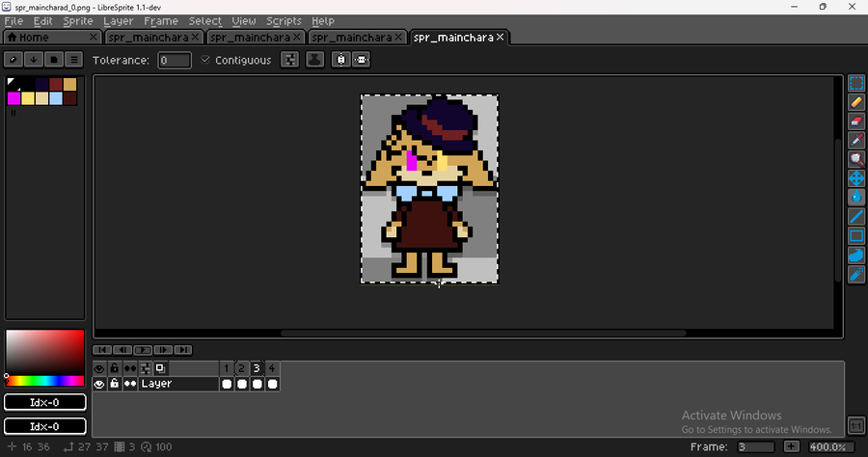Image resolution: width=868 pixels, height=457 pixels.
Task: Open the Scripts menu
Action: (x=284, y=21)
